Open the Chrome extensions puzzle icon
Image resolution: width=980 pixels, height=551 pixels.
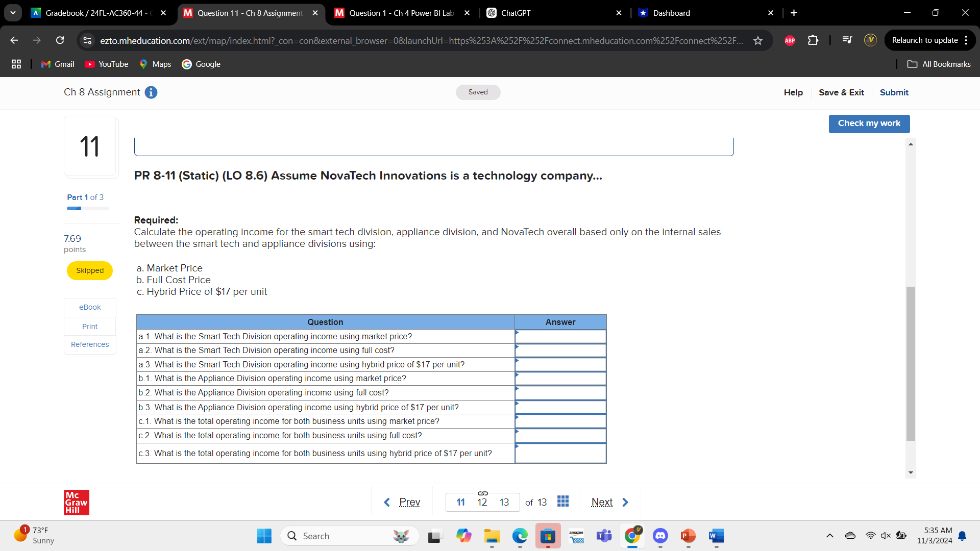[813, 40]
